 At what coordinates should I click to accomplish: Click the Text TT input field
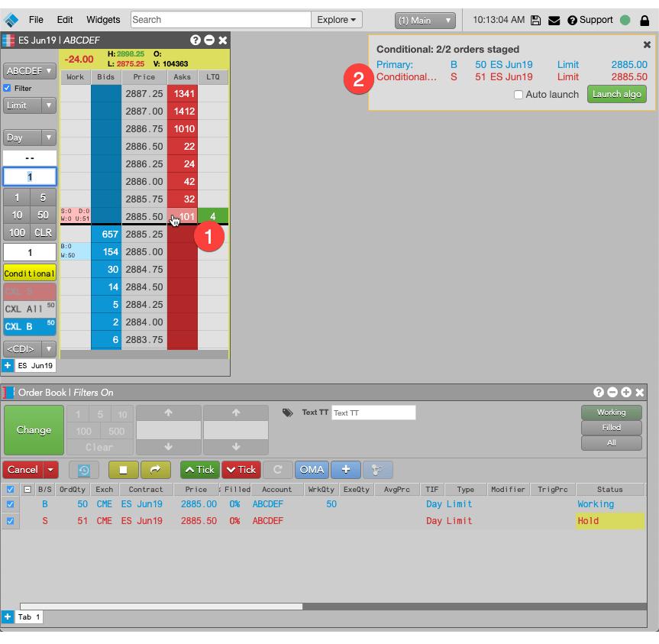(373, 413)
